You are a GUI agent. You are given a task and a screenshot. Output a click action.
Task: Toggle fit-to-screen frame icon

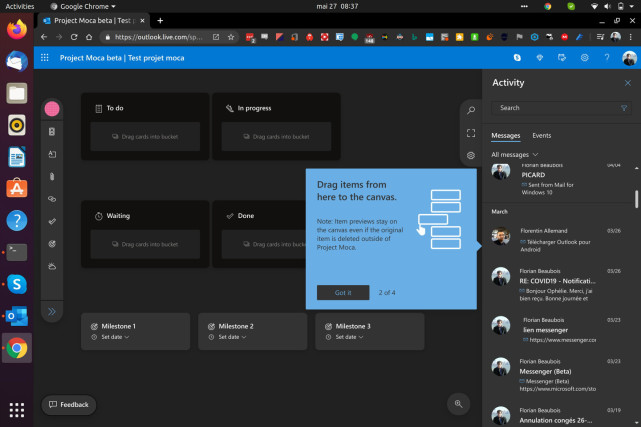[471, 133]
